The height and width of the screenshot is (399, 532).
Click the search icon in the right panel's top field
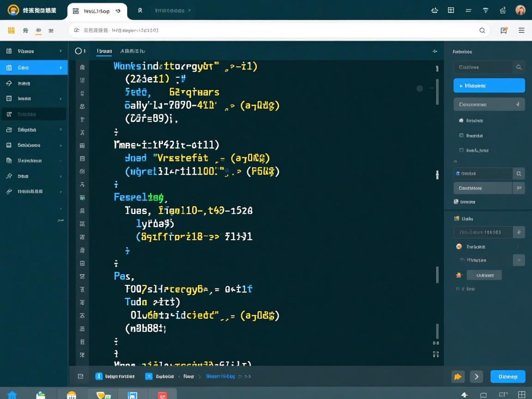pos(519,67)
